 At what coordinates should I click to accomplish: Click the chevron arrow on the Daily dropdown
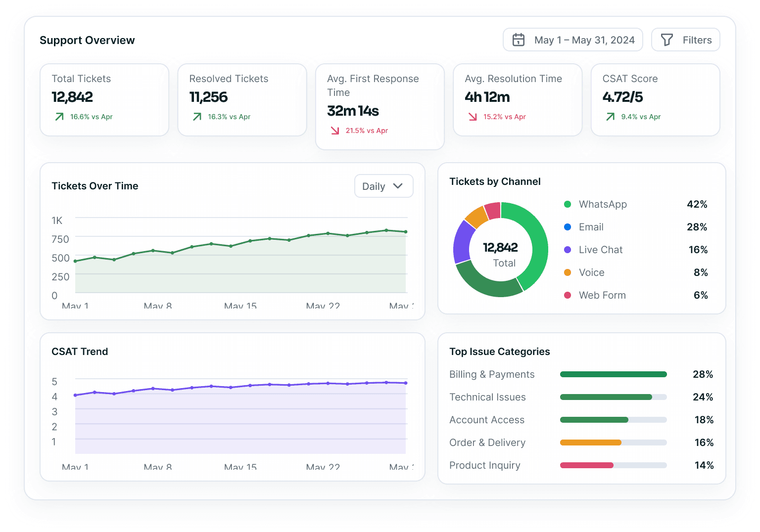pyautogui.click(x=398, y=186)
